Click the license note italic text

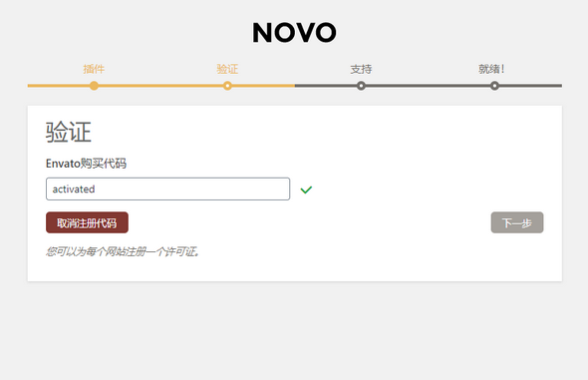(123, 251)
